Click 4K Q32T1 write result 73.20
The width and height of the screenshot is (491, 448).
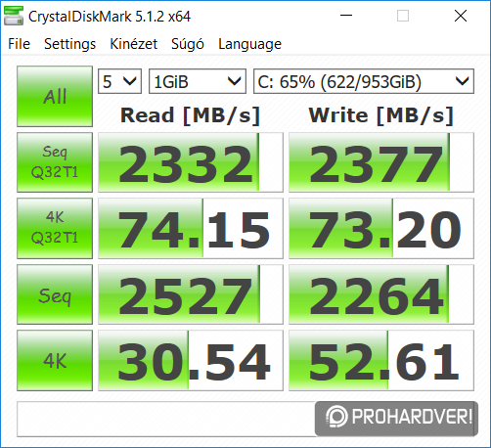[381, 228]
